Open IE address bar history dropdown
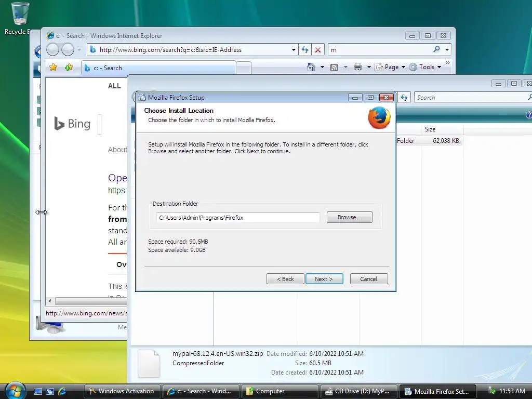This screenshot has width=532, height=399. [x=294, y=50]
